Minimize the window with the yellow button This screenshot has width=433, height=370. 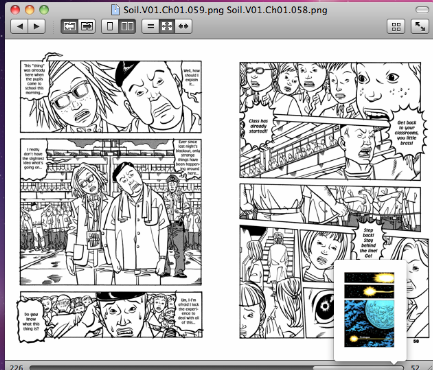[x=30, y=10]
